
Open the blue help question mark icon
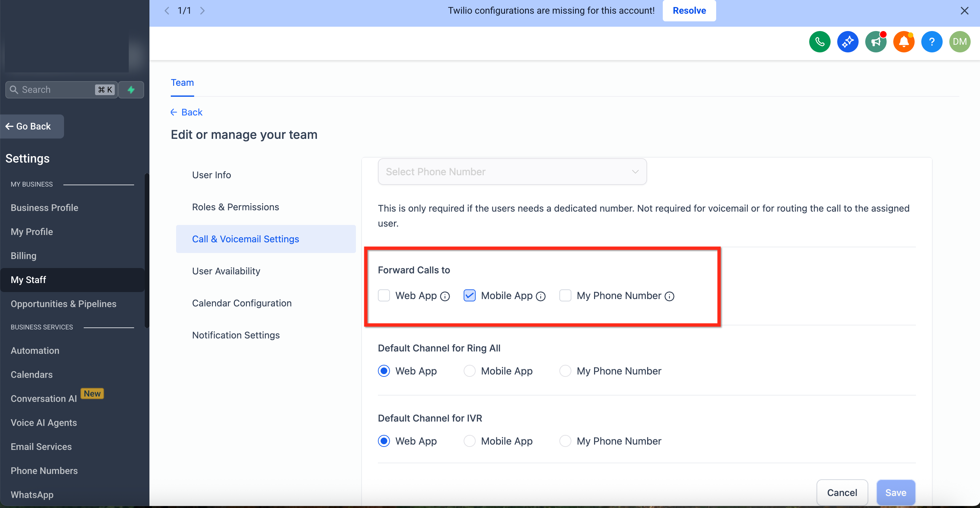[932, 42]
